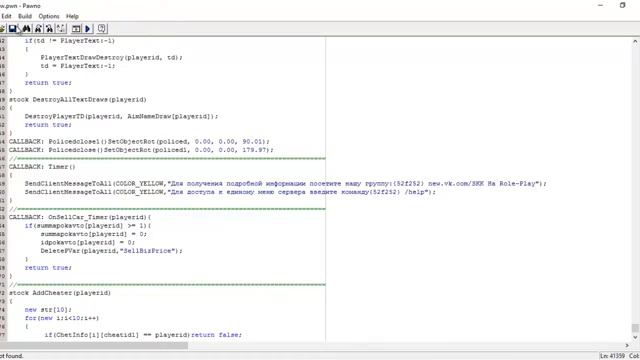This screenshot has height=360, width=640.
Task: Click the 'new str[10];' line
Action: click(x=48, y=310)
